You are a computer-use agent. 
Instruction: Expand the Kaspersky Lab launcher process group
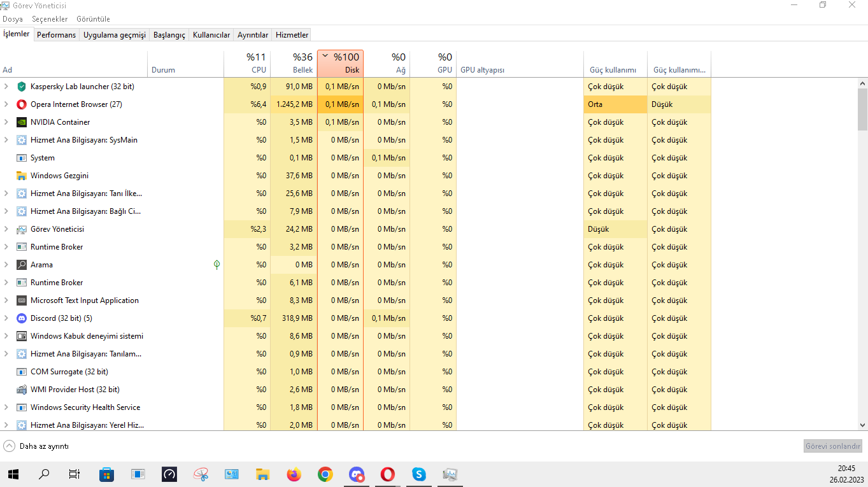coord(6,87)
